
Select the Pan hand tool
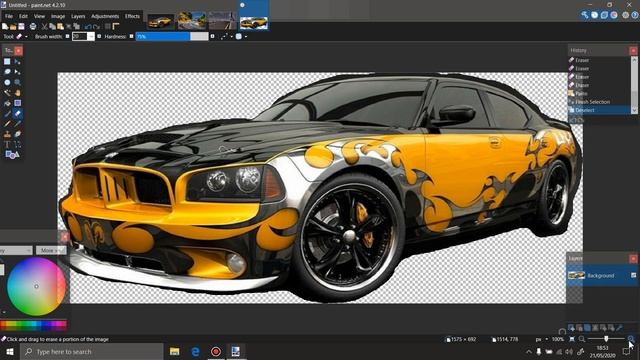pyautogui.click(x=18, y=93)
